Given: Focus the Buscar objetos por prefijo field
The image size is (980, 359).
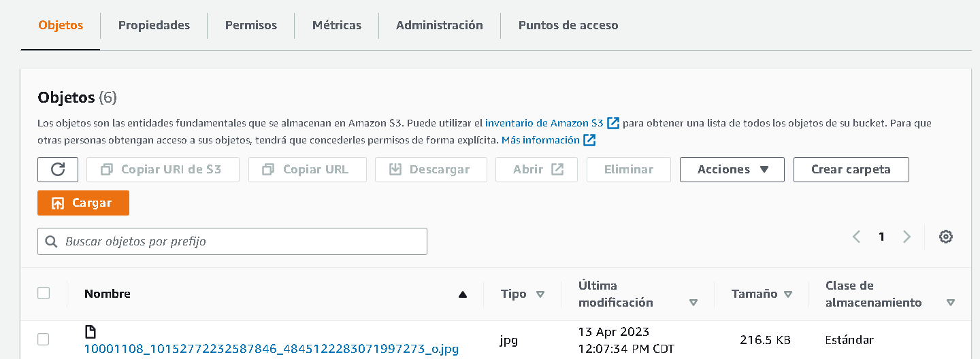Looking at the screenshot, I should pos(238,241).
